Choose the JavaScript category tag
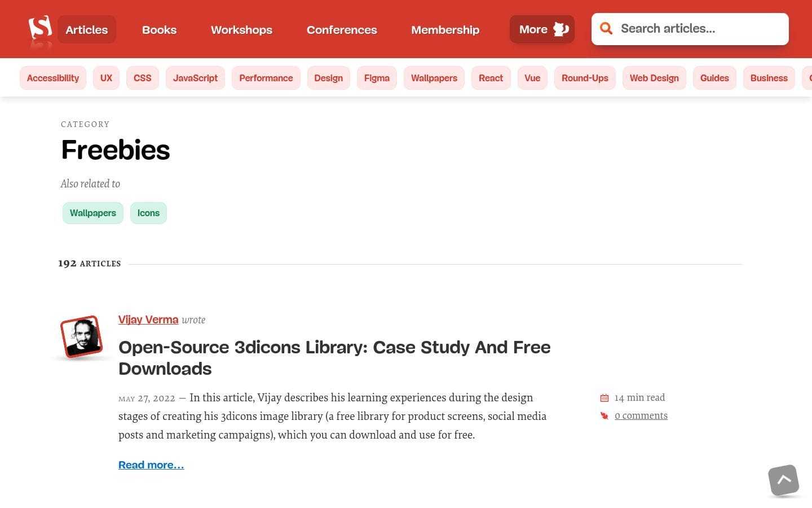 click(x=195, y=78)
